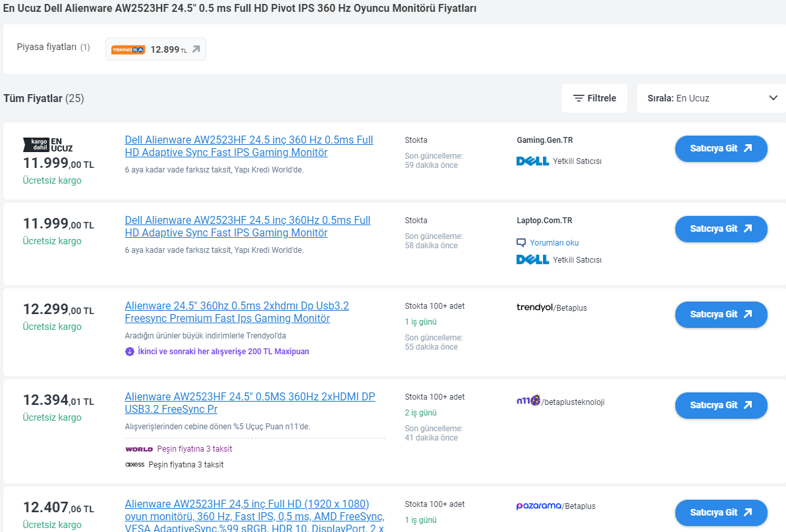Viewport: 786px width, 532px height.
Task: Go to seller for n11 betaplusteknoloji offer
Action: pyautogui.click(x=721, y=405)
